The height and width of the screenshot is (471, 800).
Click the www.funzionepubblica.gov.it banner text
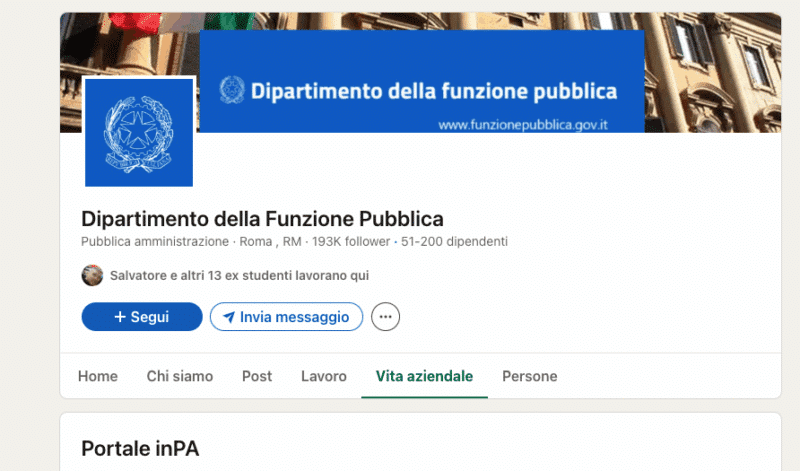point(523,125)
